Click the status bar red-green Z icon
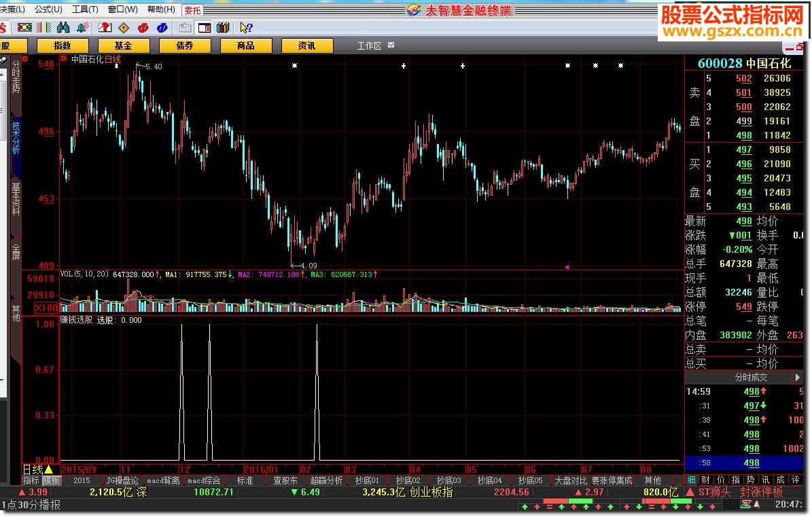Image resolution: width=812 pixels, height=517 pixels. [745, 505]
